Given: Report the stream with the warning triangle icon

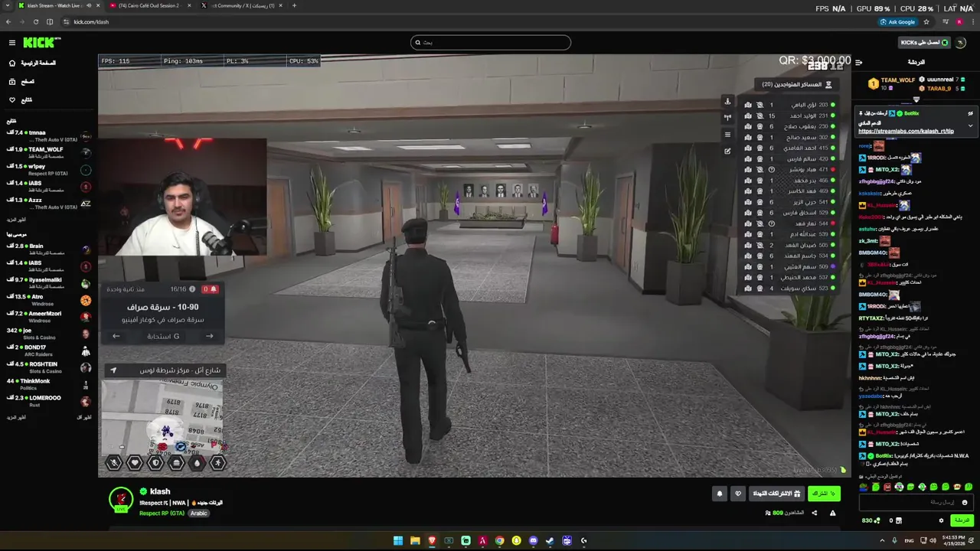Looking at the screenshot, I should pyautogui.click(x=832, y=513).
